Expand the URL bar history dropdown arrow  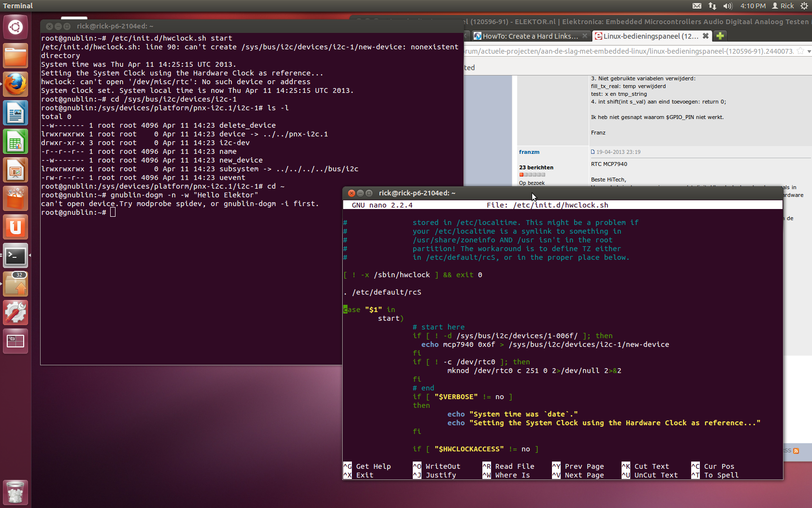click(809, 51)
